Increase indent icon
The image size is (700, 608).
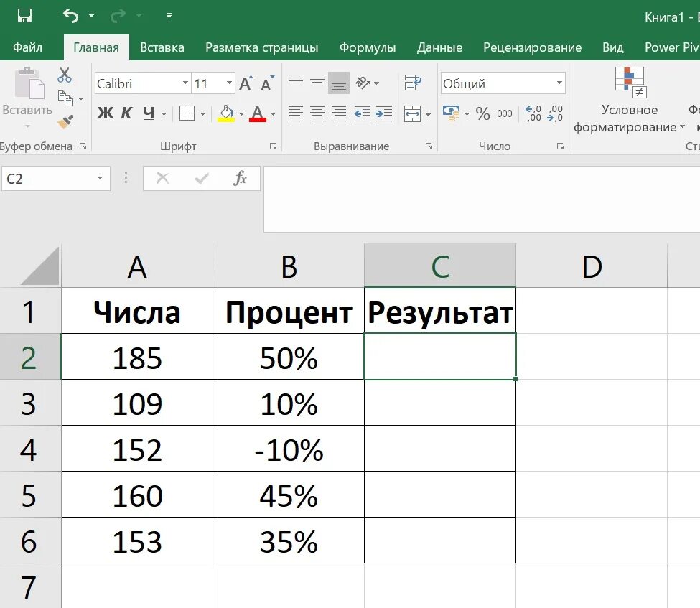pos(384,114)
